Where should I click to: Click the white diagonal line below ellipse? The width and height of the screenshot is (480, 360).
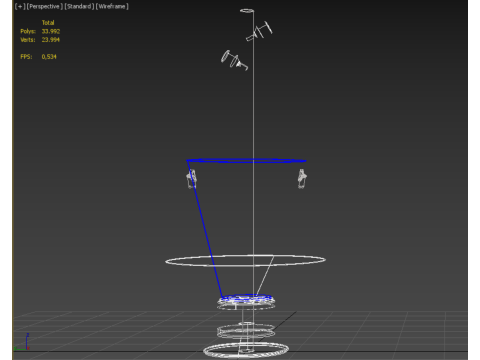pyautogui.click(x=265, y=275)
